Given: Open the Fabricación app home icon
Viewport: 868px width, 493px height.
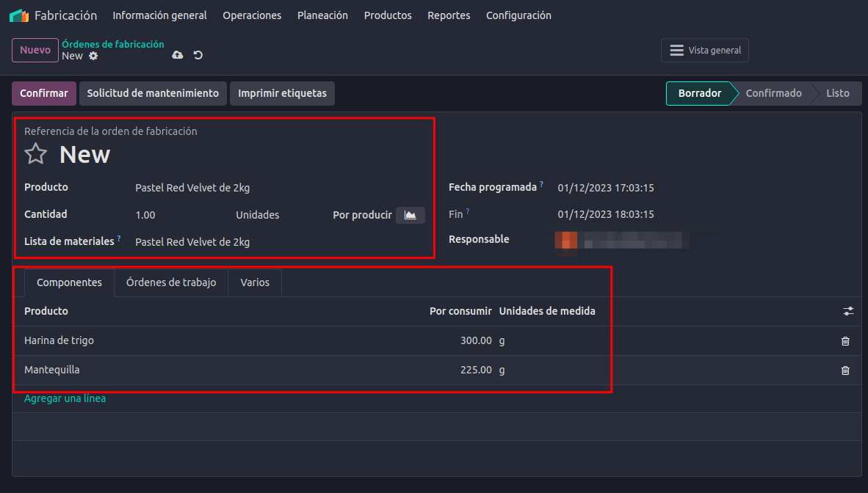Looking at the screenshot, I should (x=19, y=15).
